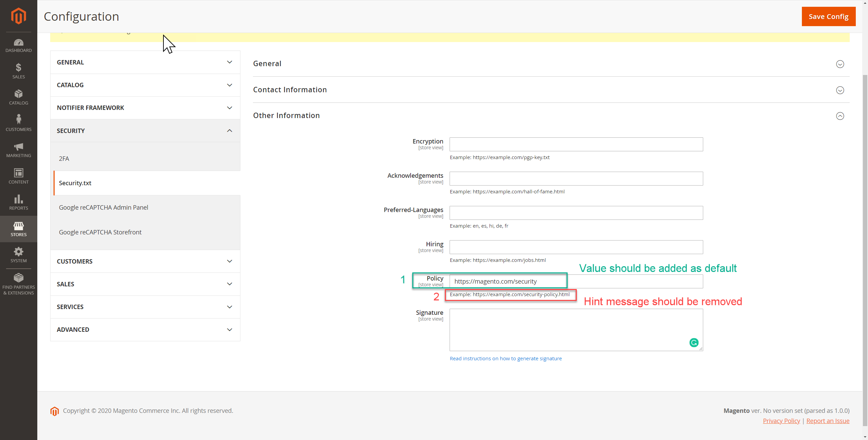Expand the CATALOG configuration group
Image resolution: width=868 pixels, height=440 pixels.
pos(145,85)
